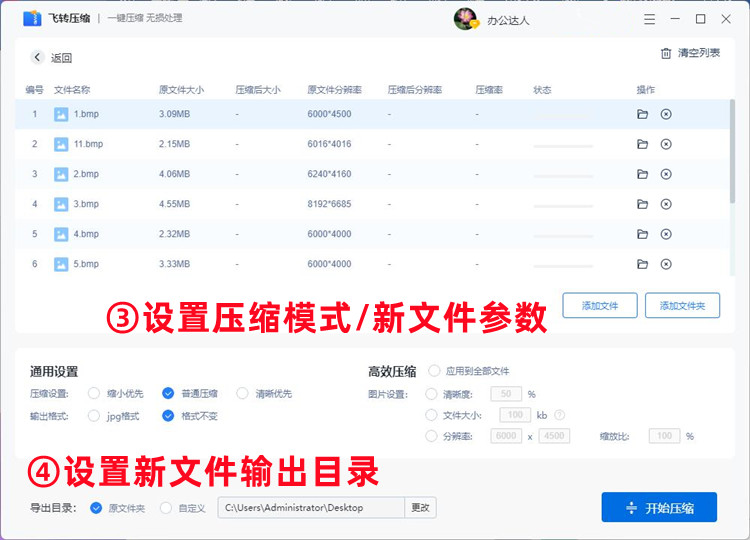750x540 pixels.
Task: Click the 办公达人 username
Action: pos(508,21)
